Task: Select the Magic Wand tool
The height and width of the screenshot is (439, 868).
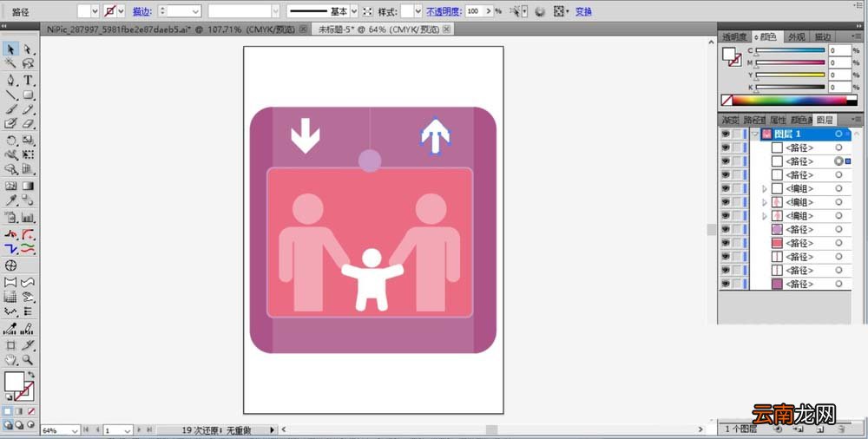Action: [x=10, y=63]
